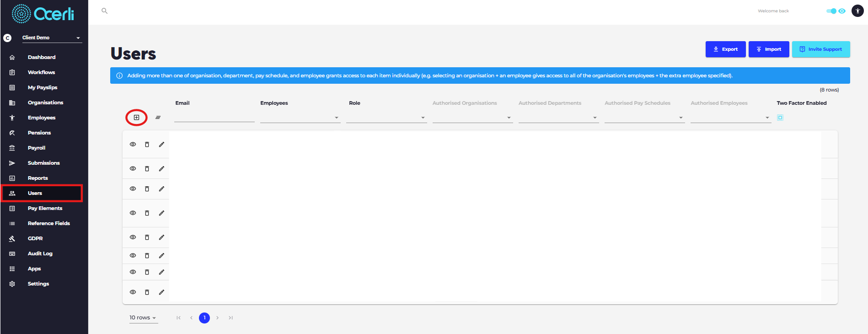Delete the sixth user row
The image size is (868, 334).
(147, 256)
